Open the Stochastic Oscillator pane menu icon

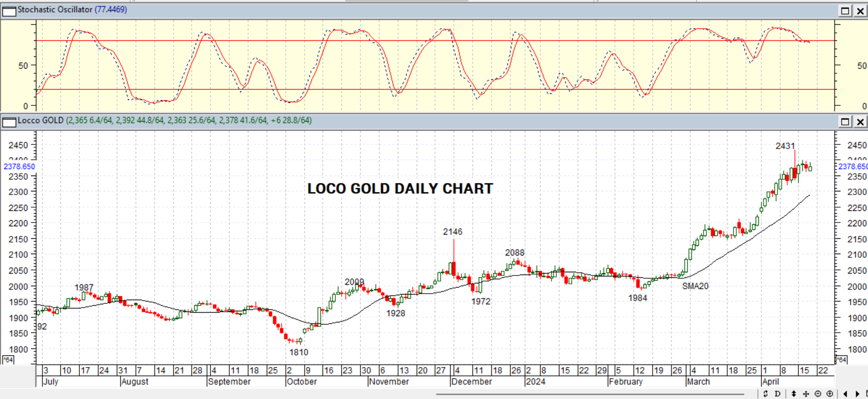click(9, 11)
